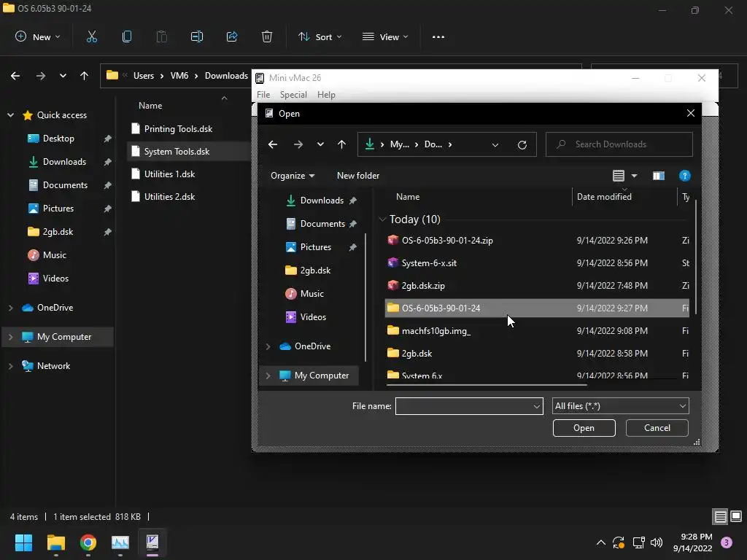Click the volume icon in system tray
This screenshot has width=747, height=560.
click(657, 542)
